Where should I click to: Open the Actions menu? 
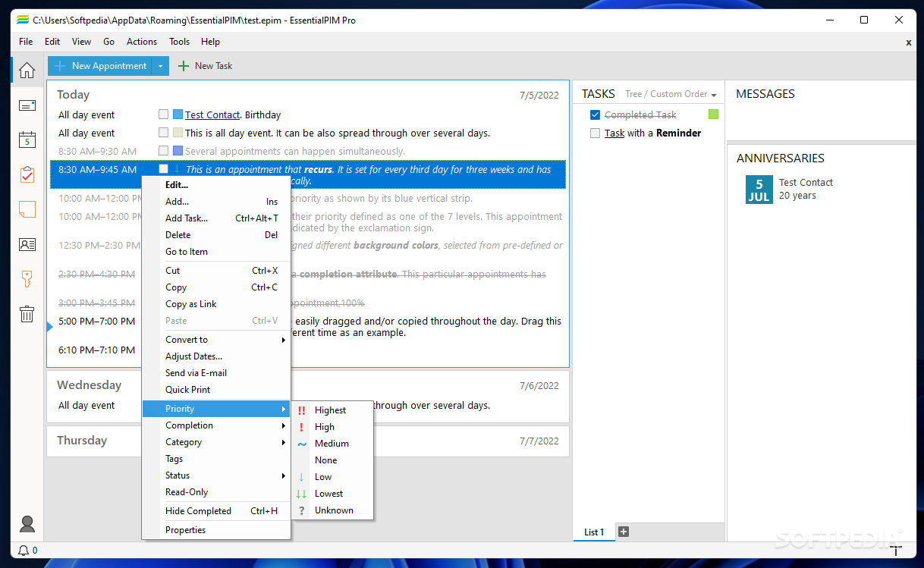(x=142, y=42)
